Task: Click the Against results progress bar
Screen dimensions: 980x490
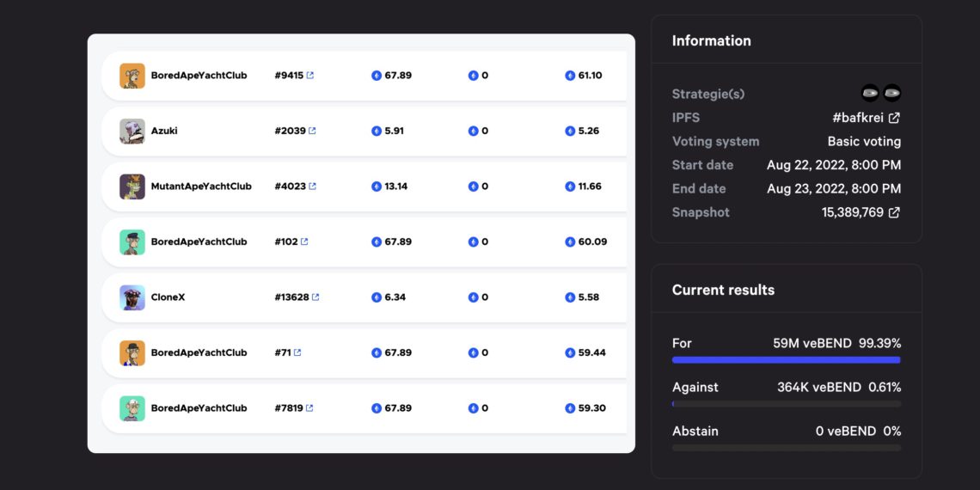Action: tap(787, 404)
